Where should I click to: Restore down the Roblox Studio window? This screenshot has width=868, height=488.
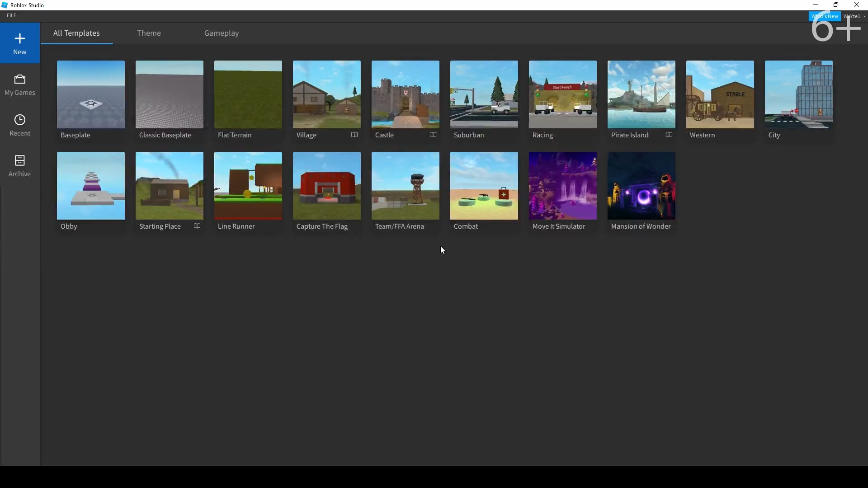click(836, 5)
